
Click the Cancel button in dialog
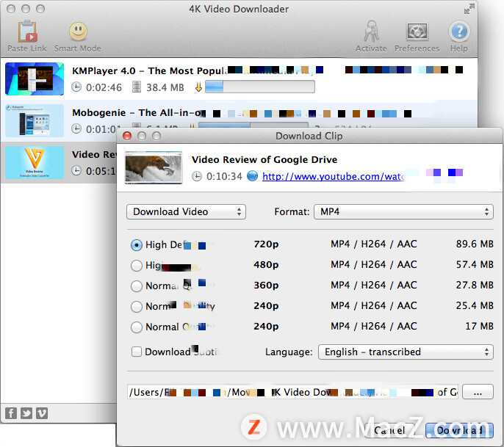click(x=389, y=430)
